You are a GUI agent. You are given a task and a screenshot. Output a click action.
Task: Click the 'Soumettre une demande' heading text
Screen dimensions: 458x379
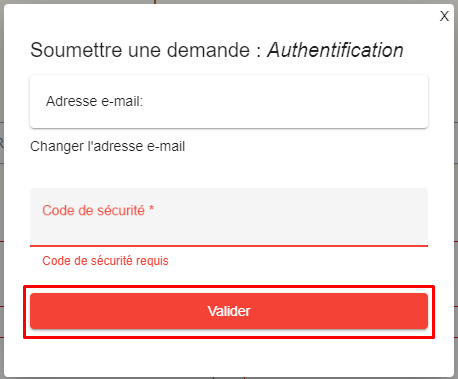(140, 50)
